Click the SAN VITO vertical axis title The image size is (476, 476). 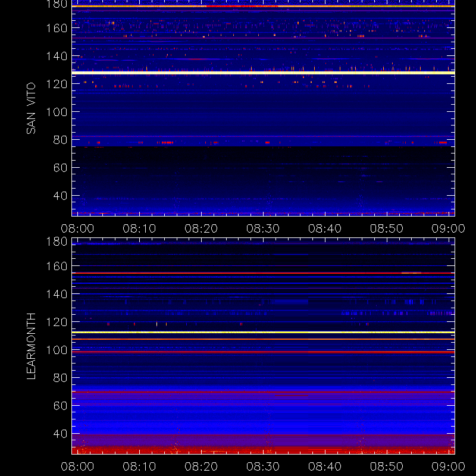point(31,108)
